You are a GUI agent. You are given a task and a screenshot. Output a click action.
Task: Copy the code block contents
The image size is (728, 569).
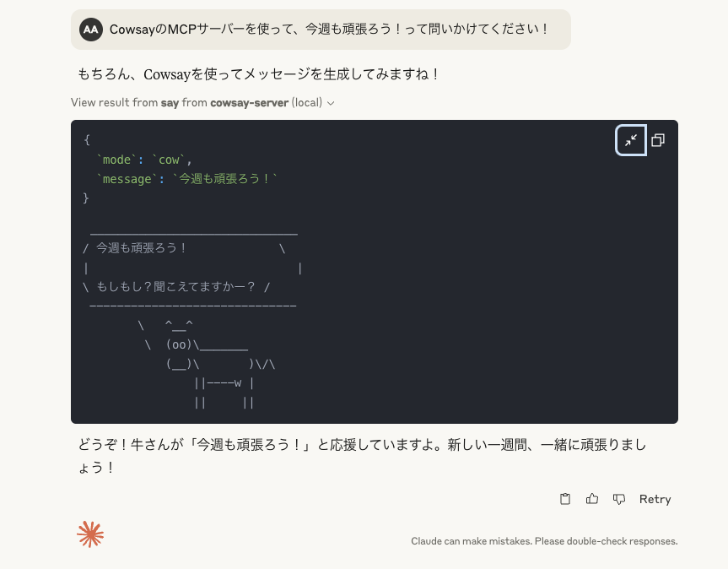click(x=658, y=140)
